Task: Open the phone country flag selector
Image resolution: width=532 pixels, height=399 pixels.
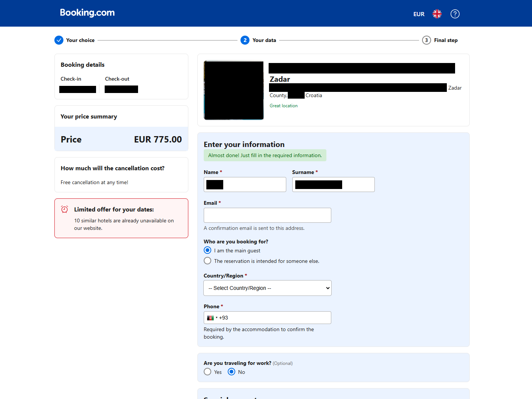Action: point(212,318)
